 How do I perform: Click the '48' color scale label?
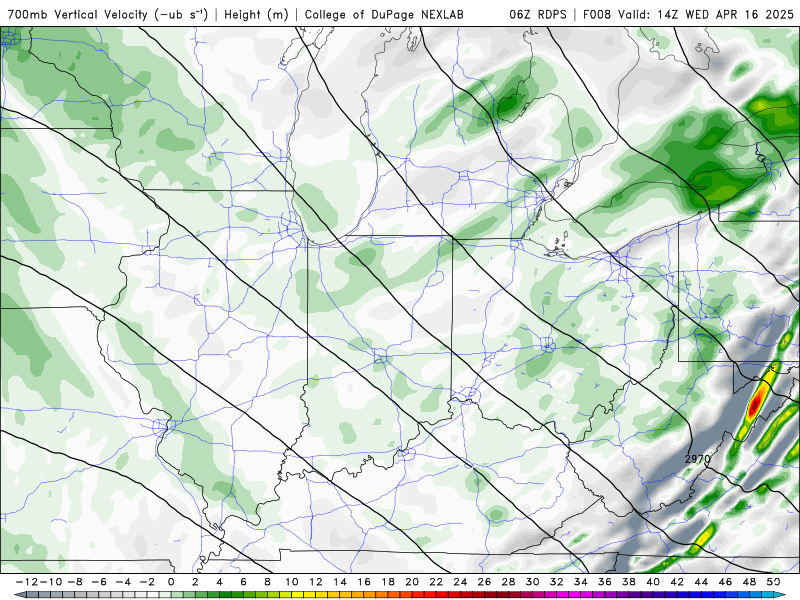(749, 582)
